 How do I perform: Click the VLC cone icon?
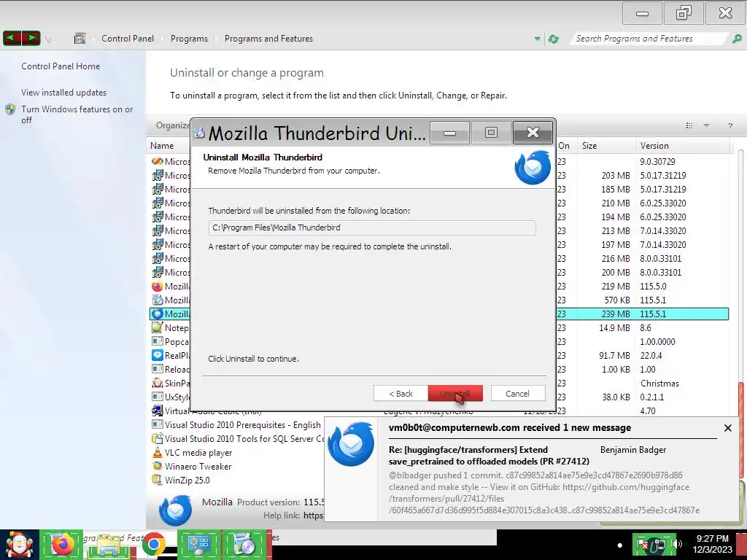pos(158,452)
